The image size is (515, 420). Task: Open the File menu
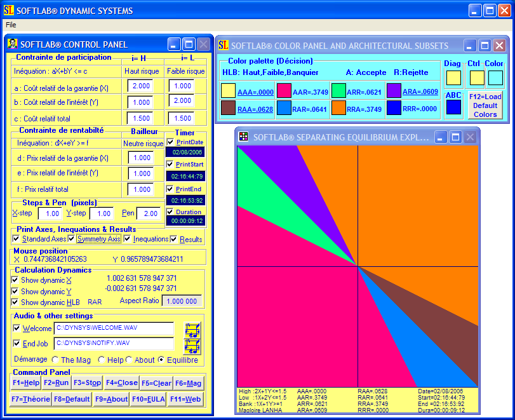[11, 25]
